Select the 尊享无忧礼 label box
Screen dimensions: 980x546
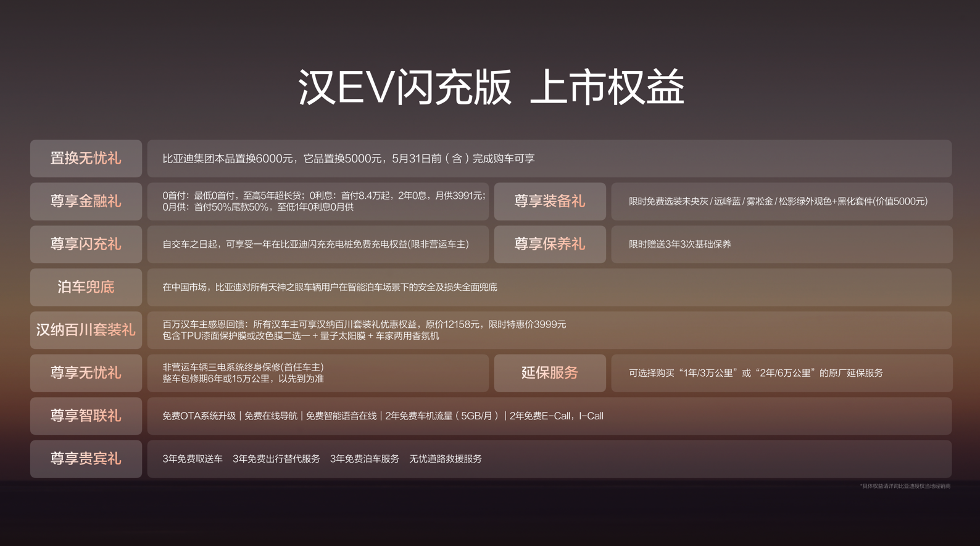tap(86, 373)
